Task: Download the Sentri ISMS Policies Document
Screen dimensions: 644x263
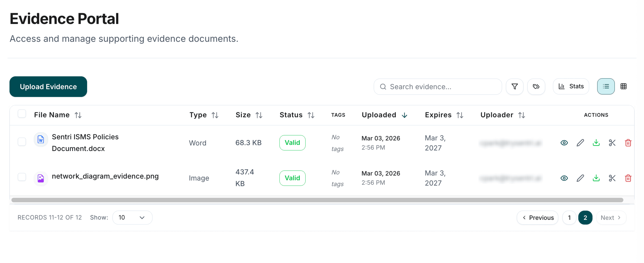Action: [x=596, y=143]
